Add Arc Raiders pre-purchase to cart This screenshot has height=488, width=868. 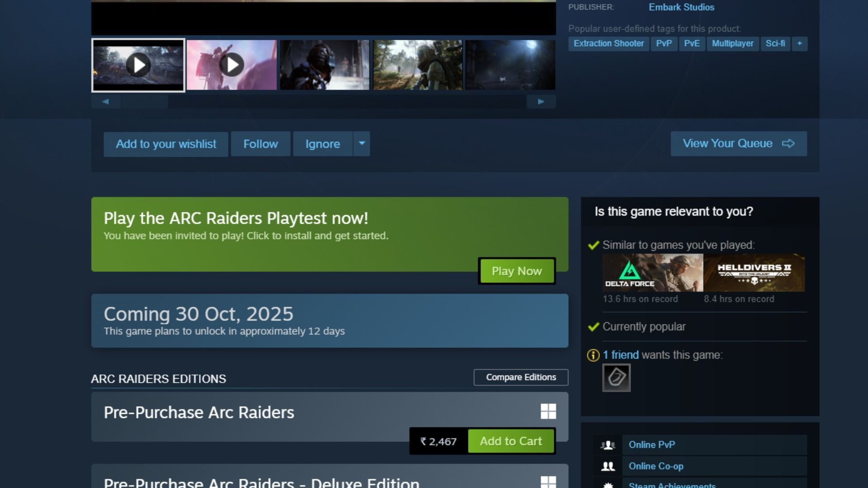(x=511, y=441)
